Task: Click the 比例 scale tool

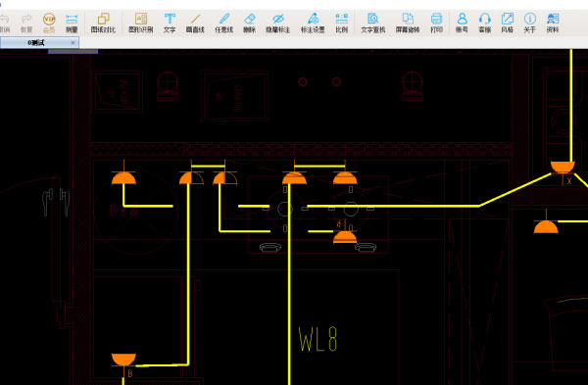Action: 342,23
